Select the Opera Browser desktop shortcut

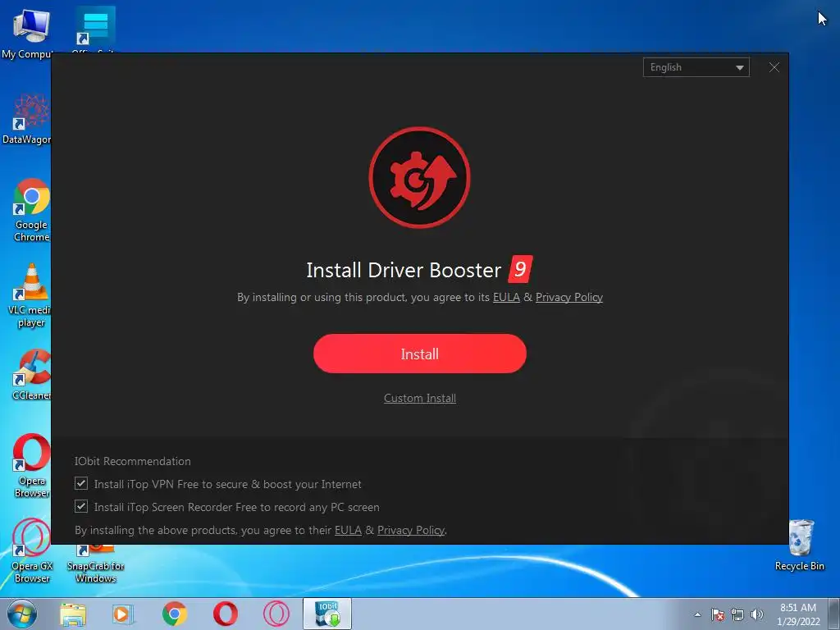pos(31,466)
